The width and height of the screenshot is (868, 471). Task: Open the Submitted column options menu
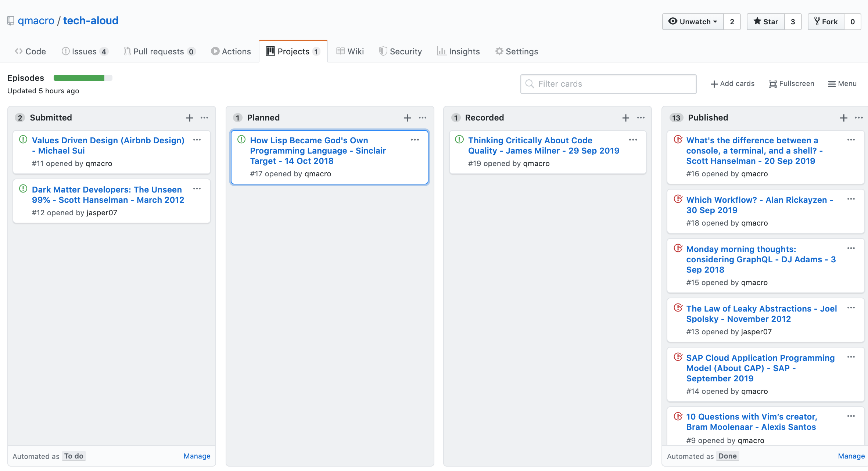click(204, 118)
